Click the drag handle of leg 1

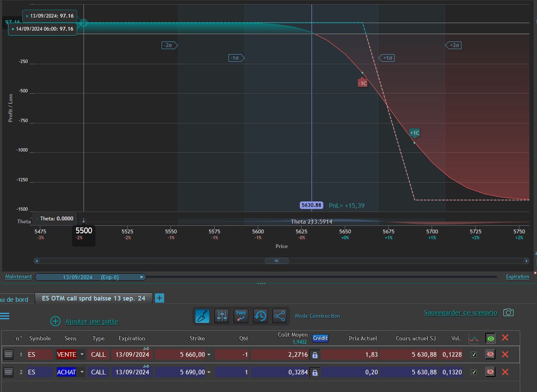coord(8,355)
